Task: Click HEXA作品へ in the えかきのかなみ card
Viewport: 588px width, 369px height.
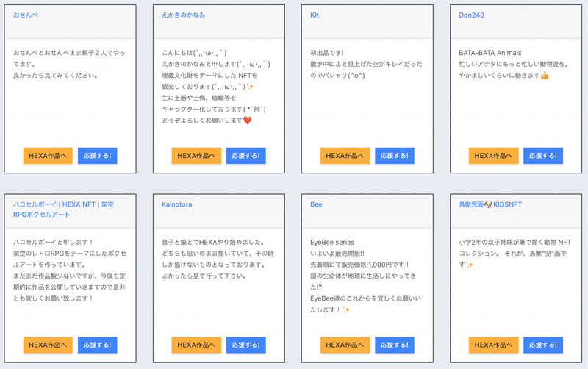Action: [196, 156]
